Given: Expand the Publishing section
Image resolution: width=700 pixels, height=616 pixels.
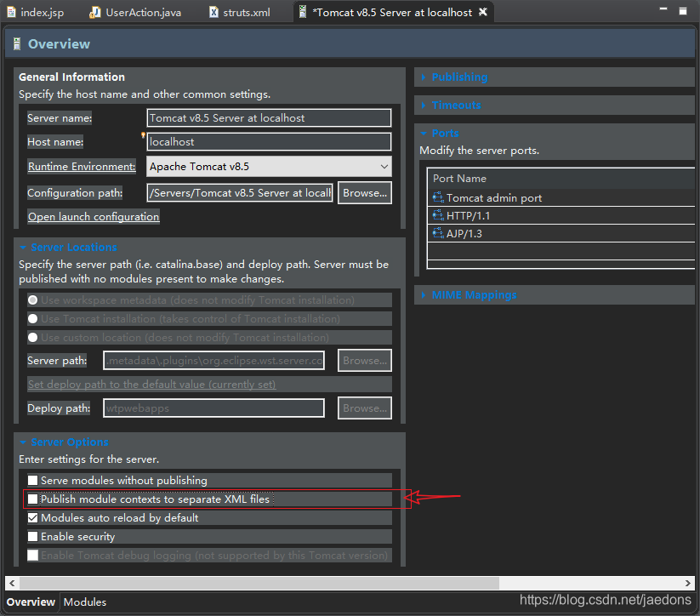Looking at the screenshot, I should (424, 77).
